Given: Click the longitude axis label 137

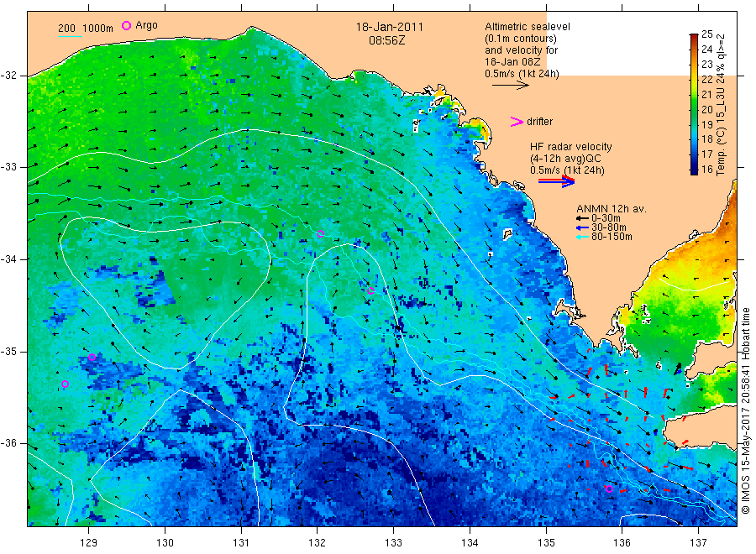Looking at the screenshot, I should pos(698,543).
